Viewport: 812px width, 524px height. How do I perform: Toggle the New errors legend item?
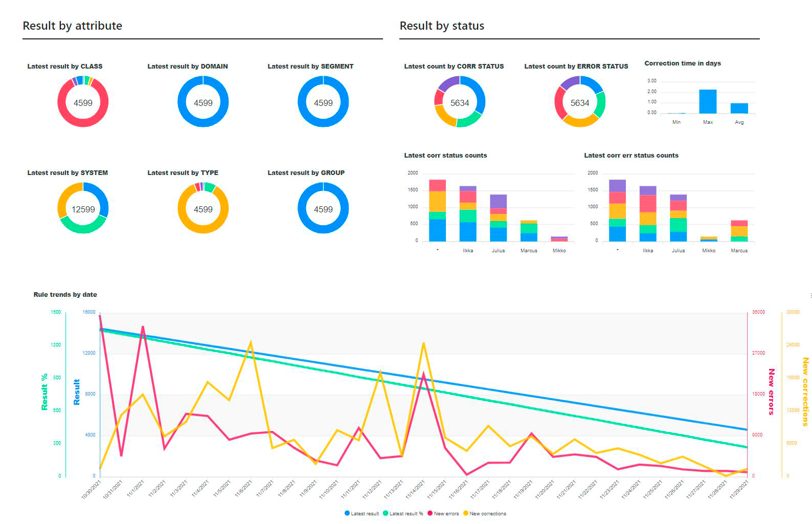[443, 513]
